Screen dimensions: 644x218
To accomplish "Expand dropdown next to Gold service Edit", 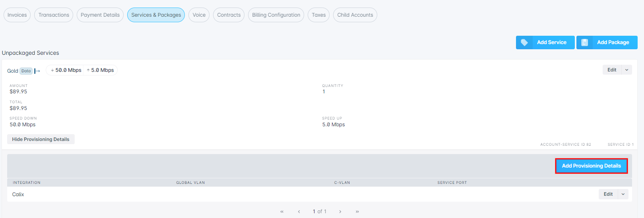I will tap(627, 70).
